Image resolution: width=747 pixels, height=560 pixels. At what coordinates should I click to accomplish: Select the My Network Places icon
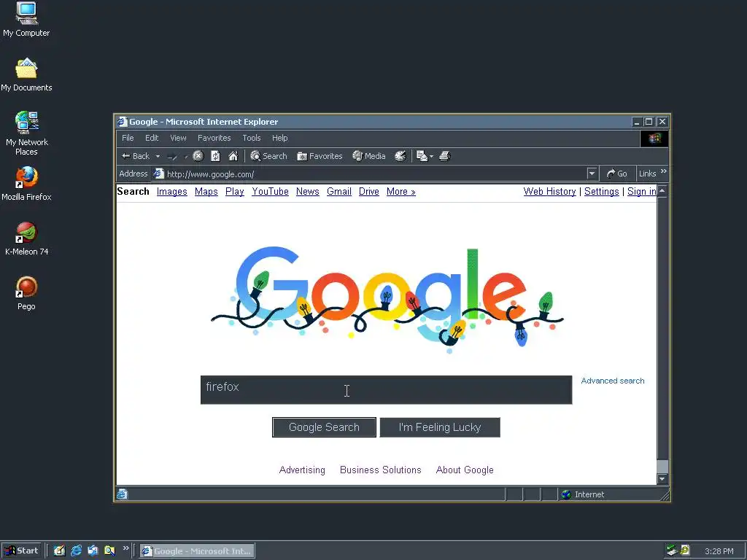27,133
